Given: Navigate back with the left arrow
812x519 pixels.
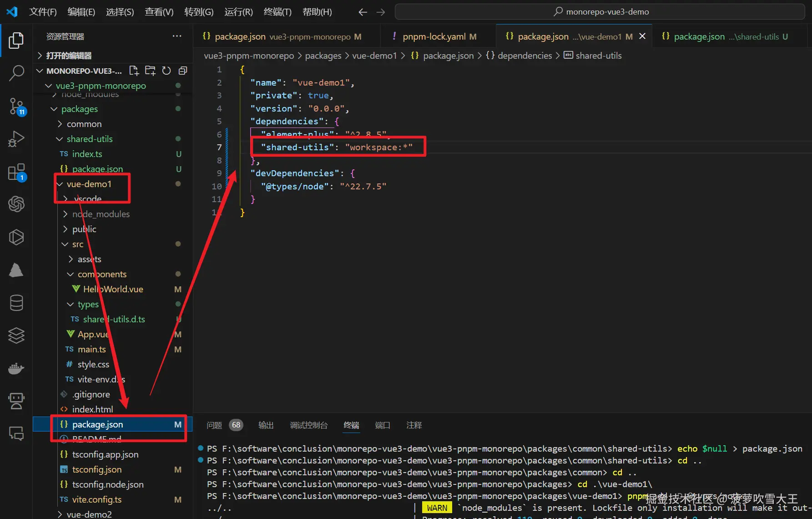Looking at the screenshot, I should 363,12.
